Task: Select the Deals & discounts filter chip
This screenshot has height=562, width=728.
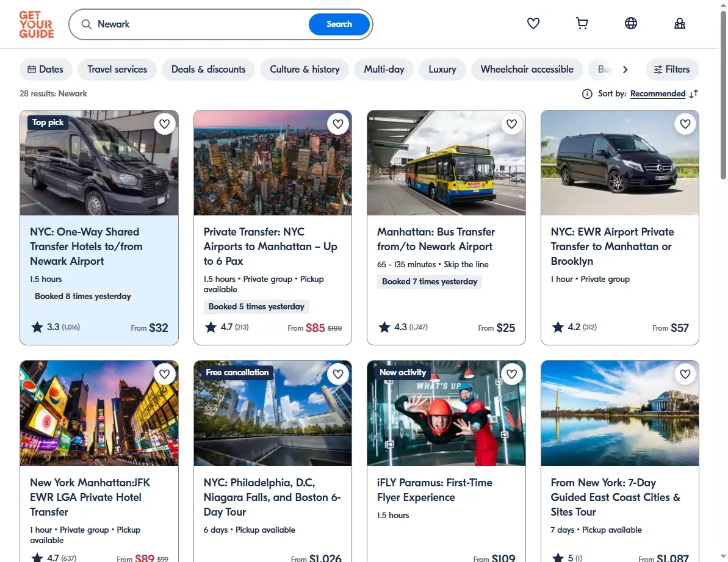Action: (209, 69)
